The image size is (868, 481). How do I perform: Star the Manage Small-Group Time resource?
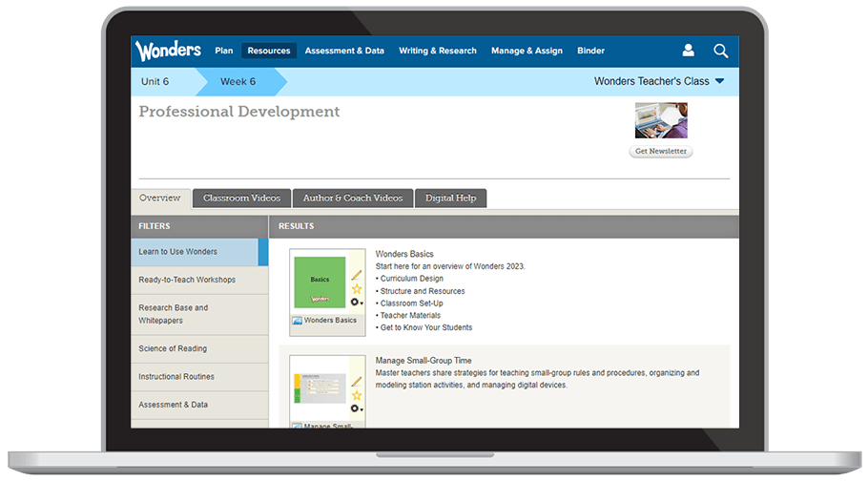pos(357,395)
